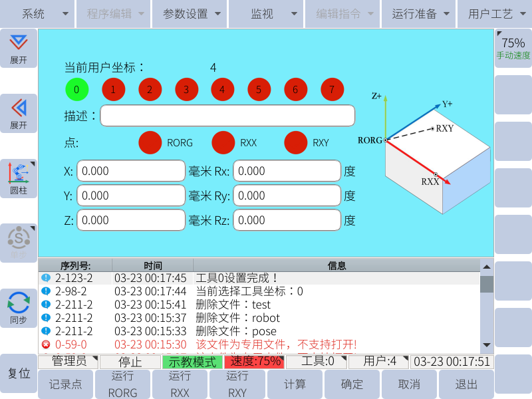The width and height of the screenshot is (532, 399).
Task: Click the 描述 text input field
Action: click(x=227, y=116)
